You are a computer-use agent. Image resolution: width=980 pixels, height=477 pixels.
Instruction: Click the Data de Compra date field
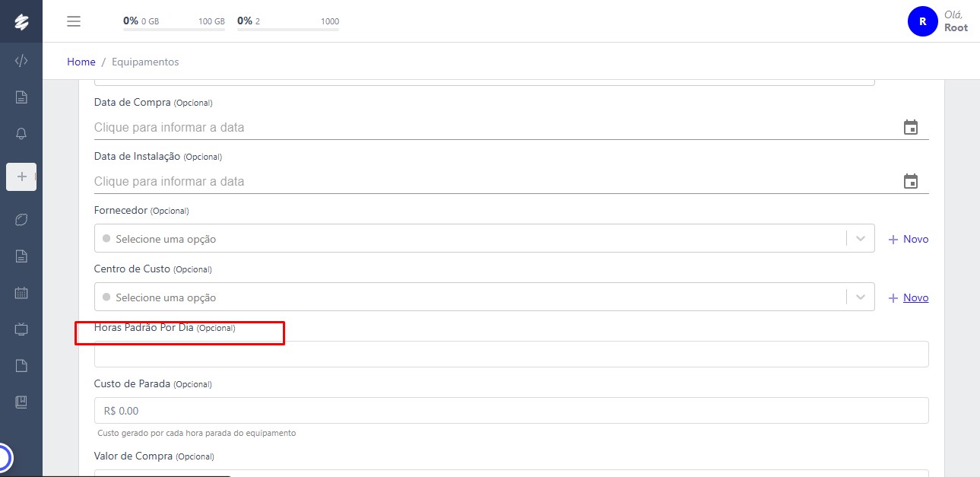pos(487,127)
